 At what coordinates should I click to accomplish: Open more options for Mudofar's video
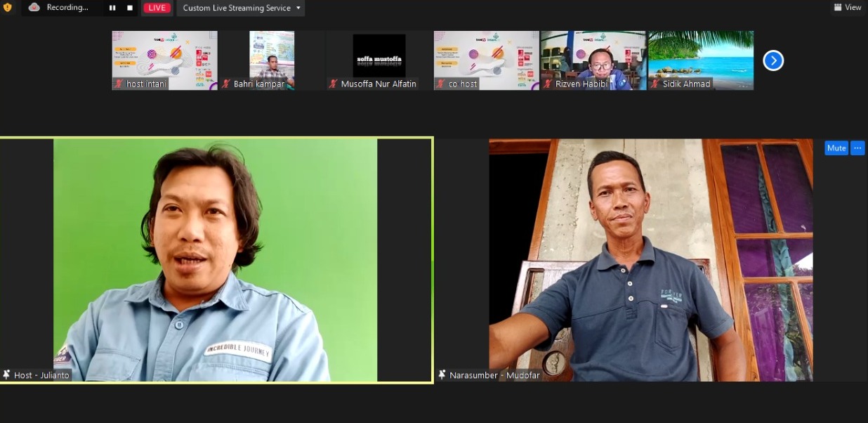click(x=857, y=148)
